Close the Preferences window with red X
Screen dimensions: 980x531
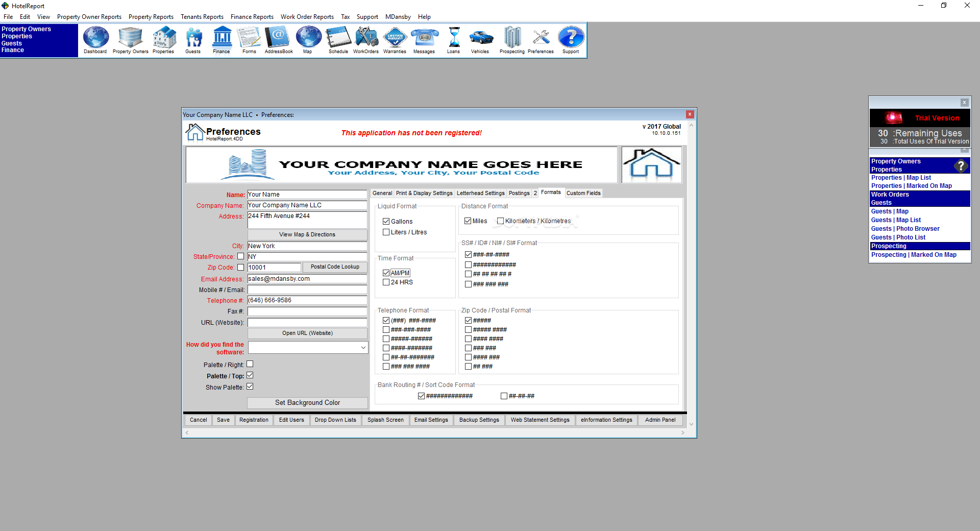point(690,114)
